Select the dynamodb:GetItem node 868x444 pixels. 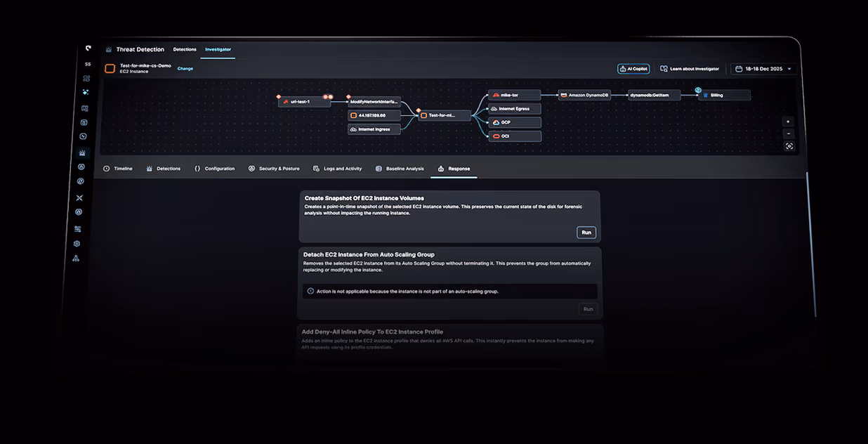click(655, 95)
